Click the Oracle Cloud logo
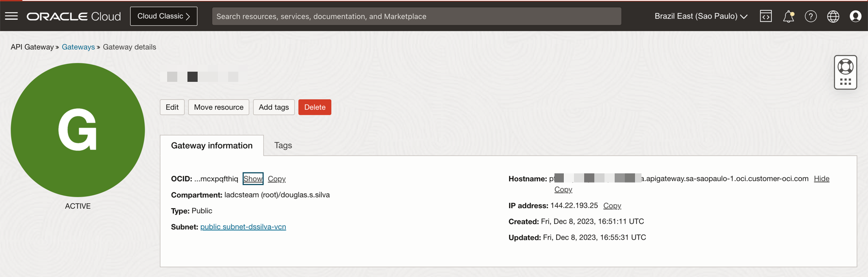868x277 pixels. point(74,16)
